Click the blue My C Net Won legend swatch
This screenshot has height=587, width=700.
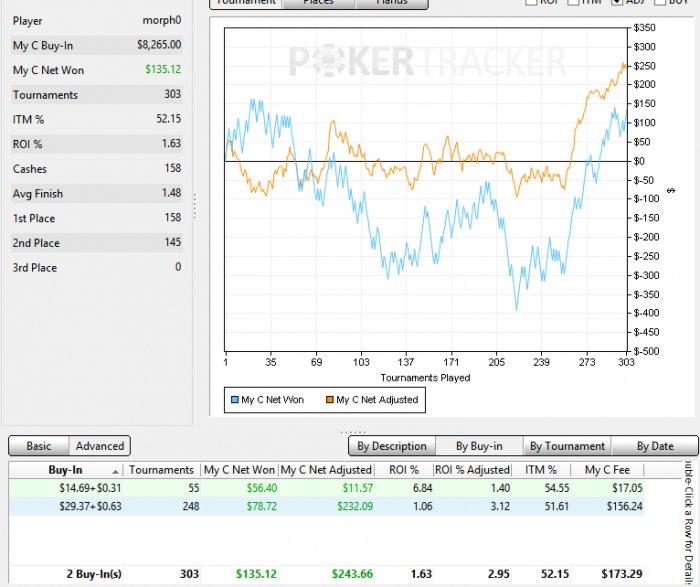pos(235,400)
